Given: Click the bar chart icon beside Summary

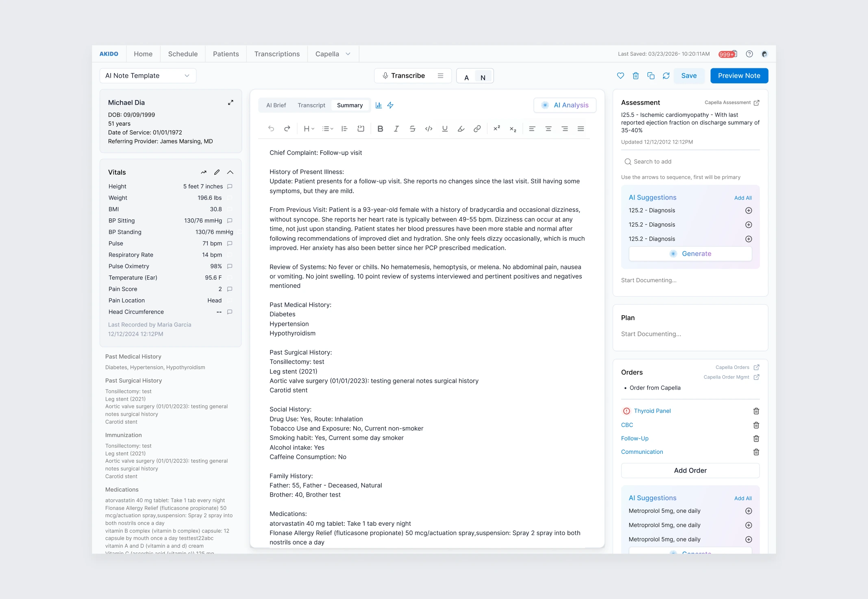Looking at the screenshot, I should pyautogui.click(x=379, y=105).
